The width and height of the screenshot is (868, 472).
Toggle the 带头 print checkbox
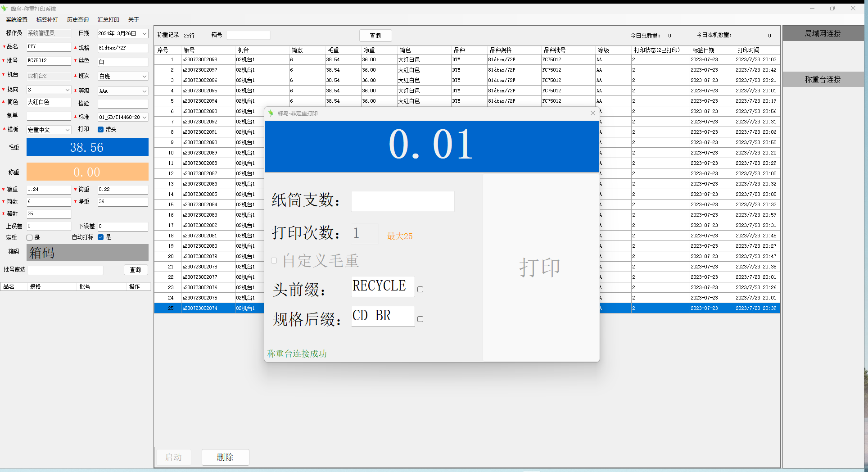pos(101,130)
